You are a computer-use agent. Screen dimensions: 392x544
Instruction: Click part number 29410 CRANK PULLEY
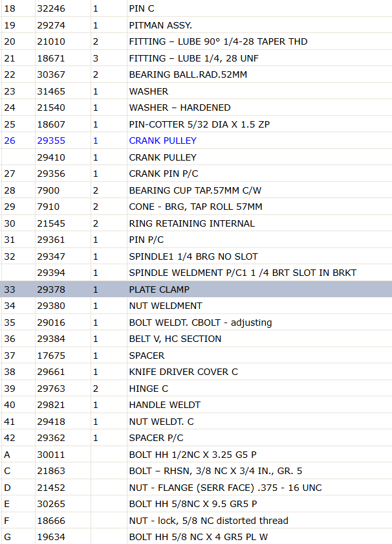[x=51, y=157]
